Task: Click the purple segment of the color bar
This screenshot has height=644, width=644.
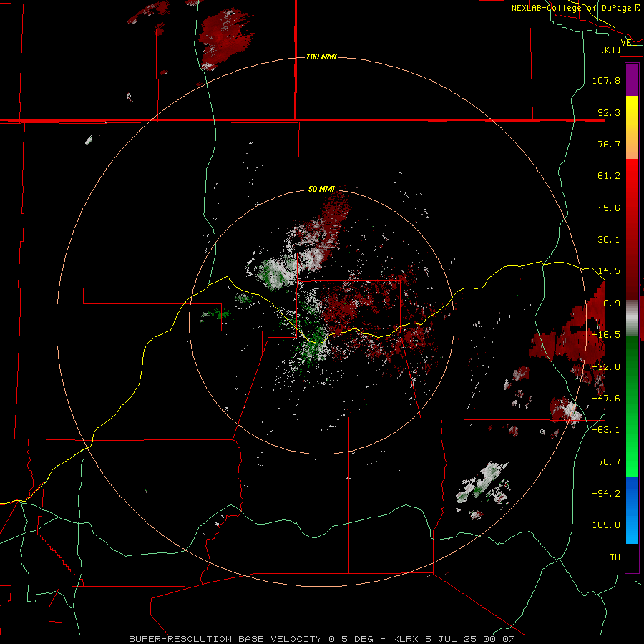Action: (x=632, y=80)
